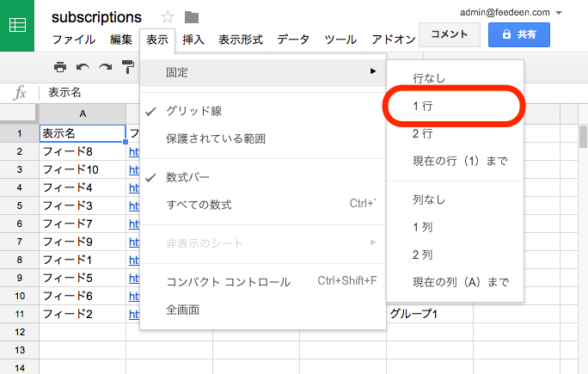Select the paint format tool
The height and width of the screenshot is (374, 588).
click(x=128, y=67)
